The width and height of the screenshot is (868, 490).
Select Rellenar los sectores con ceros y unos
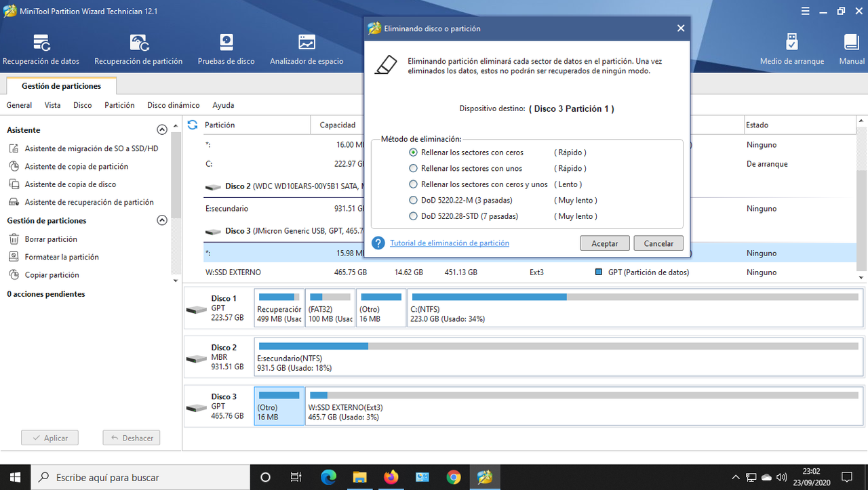(x=413, y=184)
